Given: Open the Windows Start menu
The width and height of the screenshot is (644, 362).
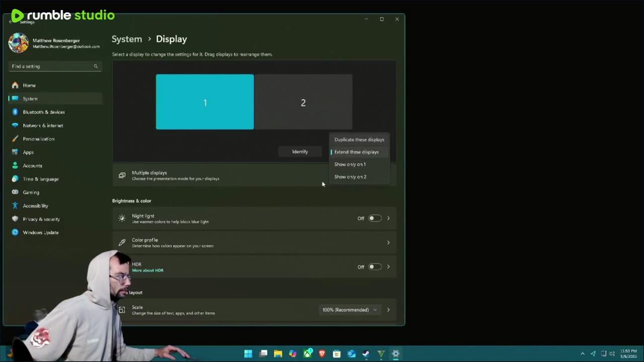Looking at the screenshot, I should pos(248,354).
